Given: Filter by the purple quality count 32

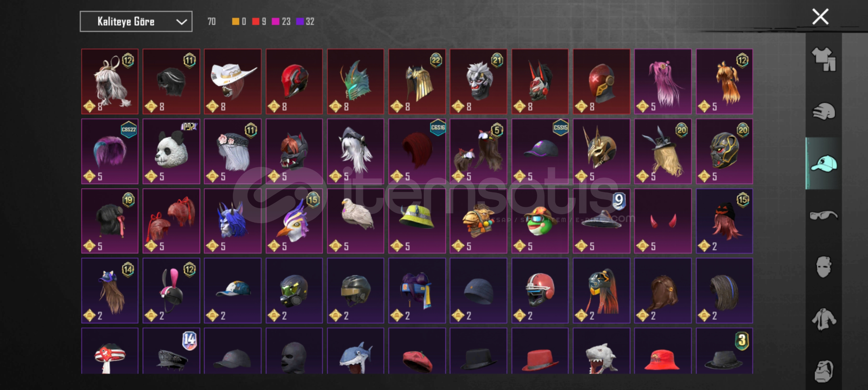Looking at the screenshot, I should tap(305, 22).
